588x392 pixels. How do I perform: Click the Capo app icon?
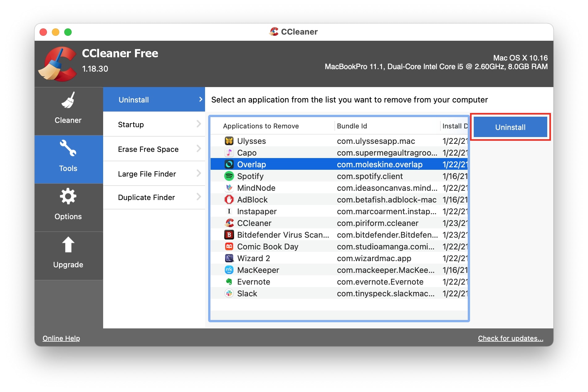pyautogui.click(x=229, y=153)
